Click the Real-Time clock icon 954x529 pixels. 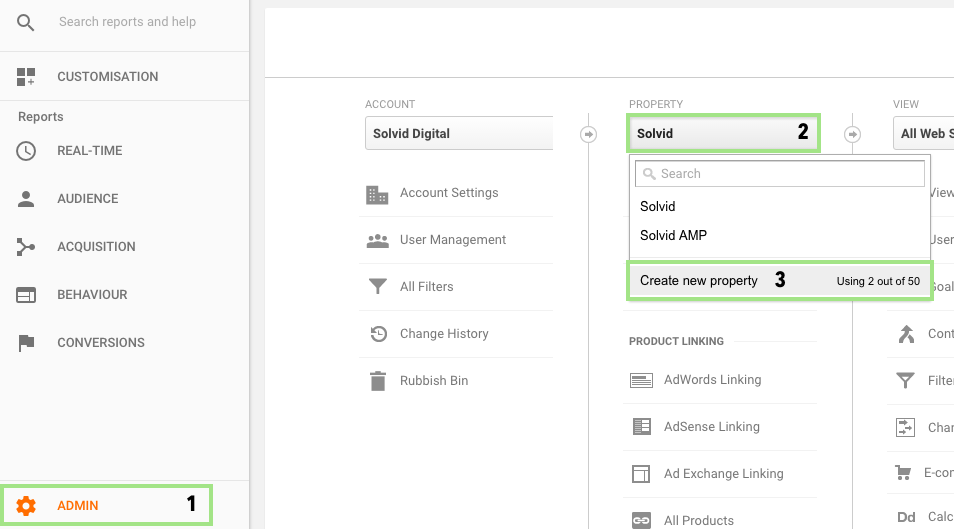(26, 150)
